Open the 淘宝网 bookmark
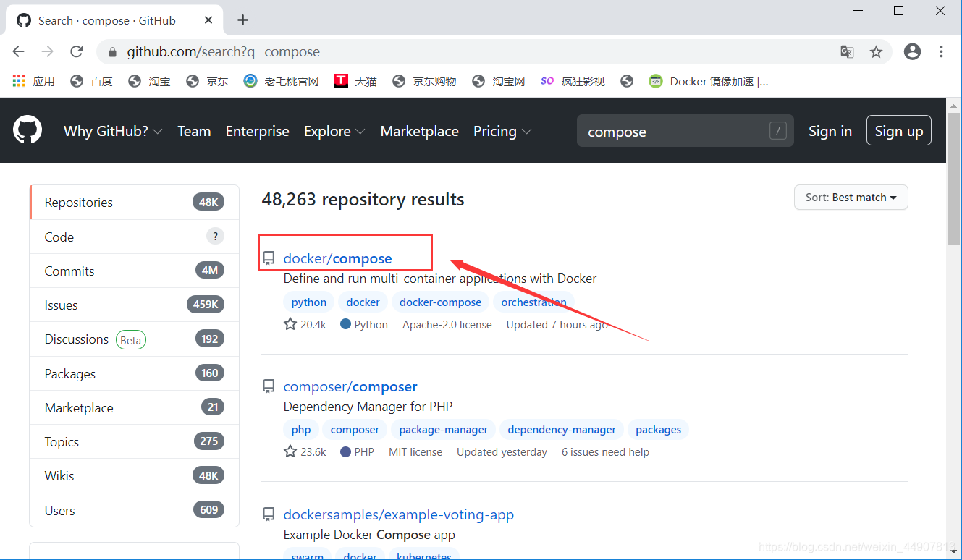 (498, 81)
